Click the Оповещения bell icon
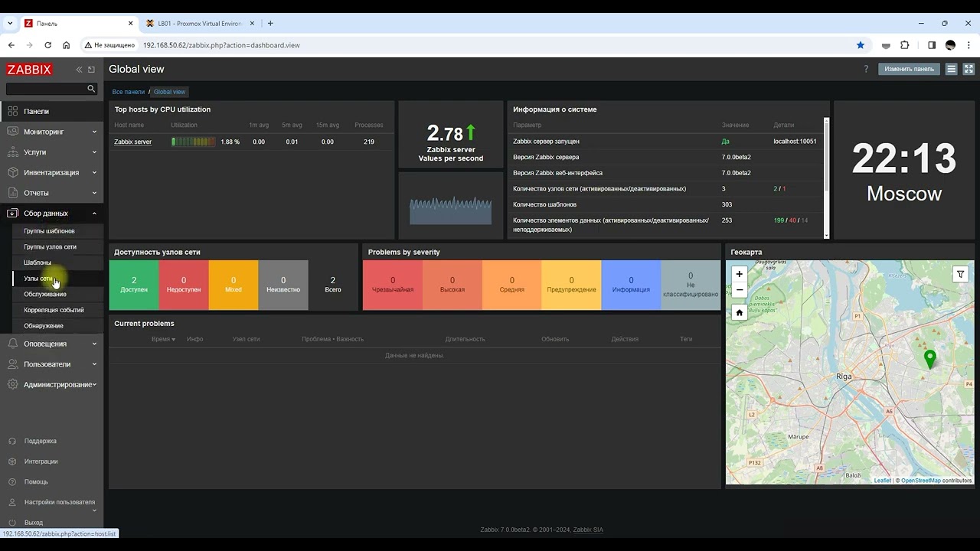The image size is (980, 551). pyautogui.click(x=12, y=344)
